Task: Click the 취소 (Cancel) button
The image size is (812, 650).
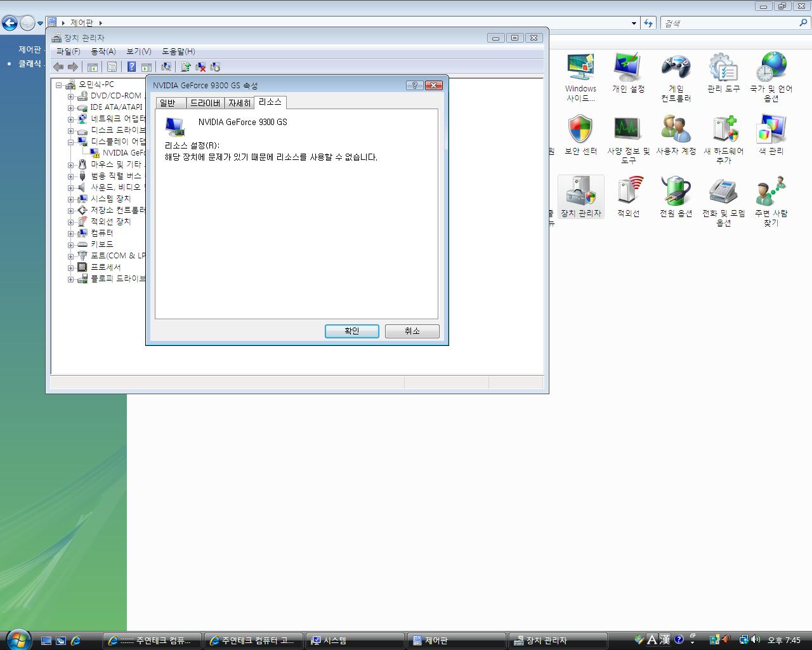Action: click(412, 331)
